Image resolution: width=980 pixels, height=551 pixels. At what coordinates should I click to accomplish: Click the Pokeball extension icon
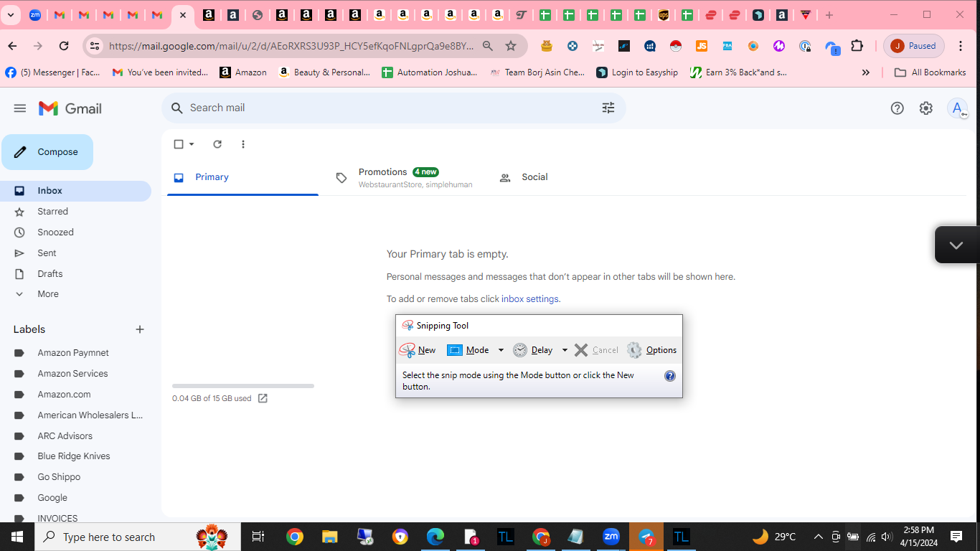click(x=676, y=46)
